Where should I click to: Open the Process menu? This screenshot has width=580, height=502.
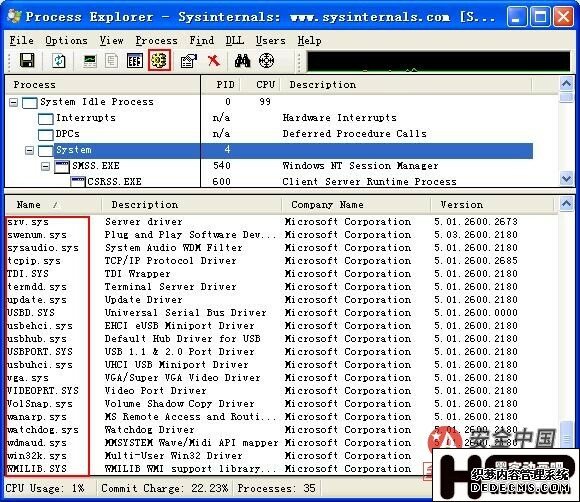pos(156,40)
